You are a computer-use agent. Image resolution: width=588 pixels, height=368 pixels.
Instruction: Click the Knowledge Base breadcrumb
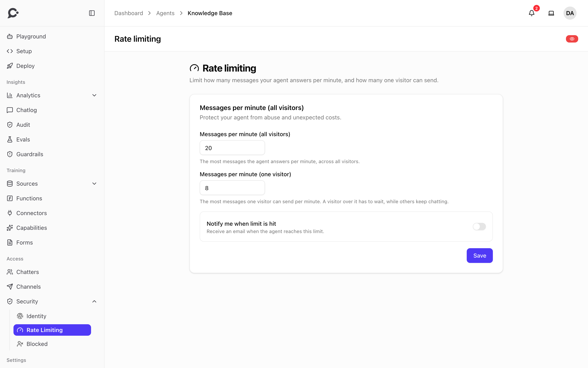coord(210,13)
